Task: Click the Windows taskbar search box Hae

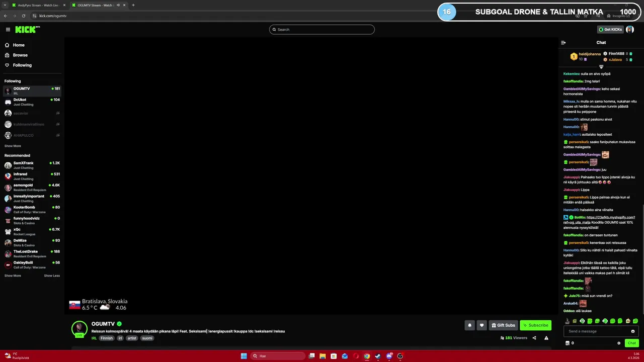Action: click(278, 356)
